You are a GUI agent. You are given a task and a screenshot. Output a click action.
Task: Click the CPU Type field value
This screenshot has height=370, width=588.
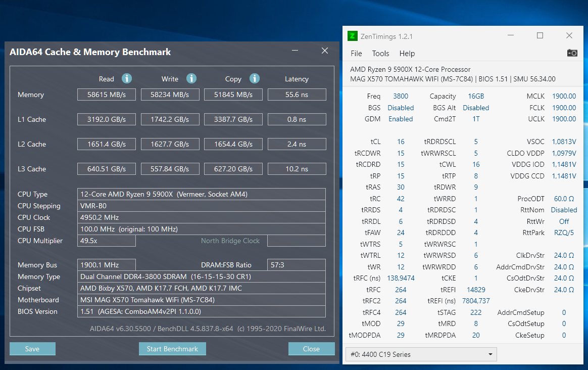pyautogui.click(x=202, y=194)
